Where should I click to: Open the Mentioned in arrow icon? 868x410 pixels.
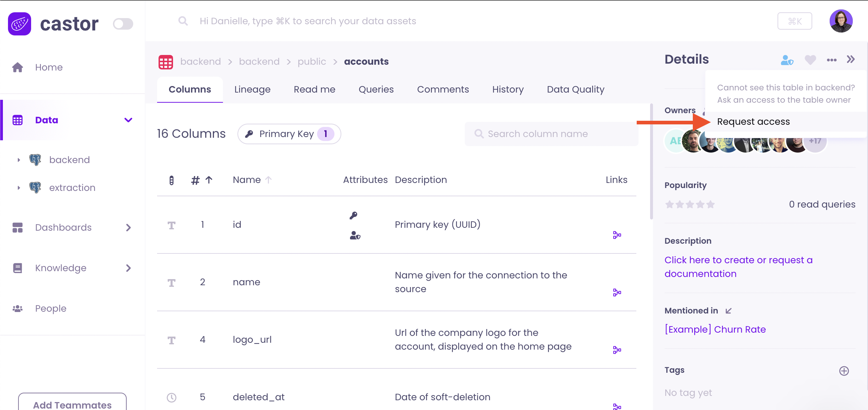pyautogui.click(x=729, y=311)
